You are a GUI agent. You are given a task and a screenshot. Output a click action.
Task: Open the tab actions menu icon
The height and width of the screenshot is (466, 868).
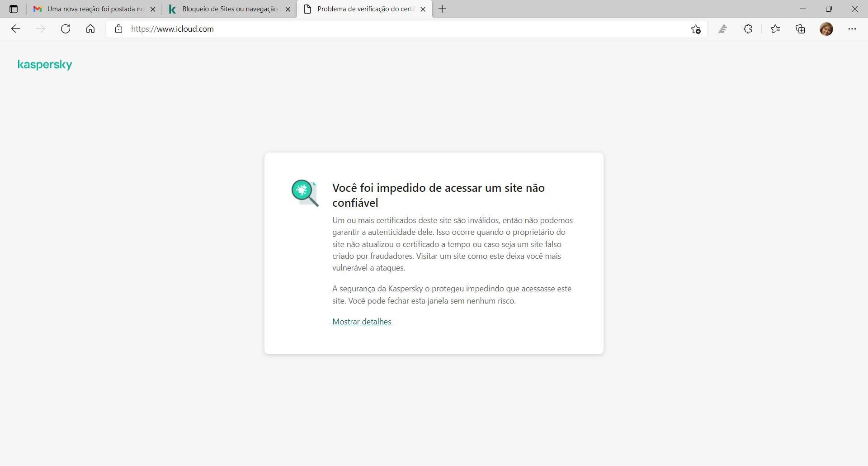14,9
